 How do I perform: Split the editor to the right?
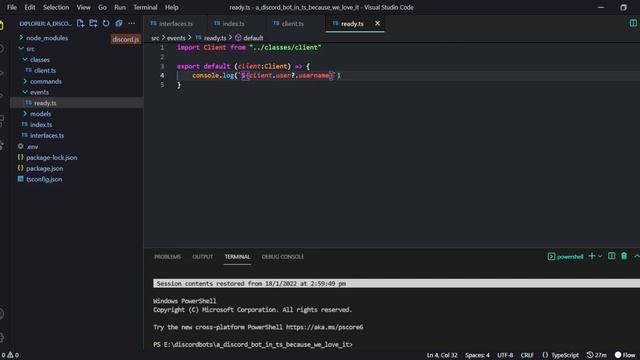point(633,23)
